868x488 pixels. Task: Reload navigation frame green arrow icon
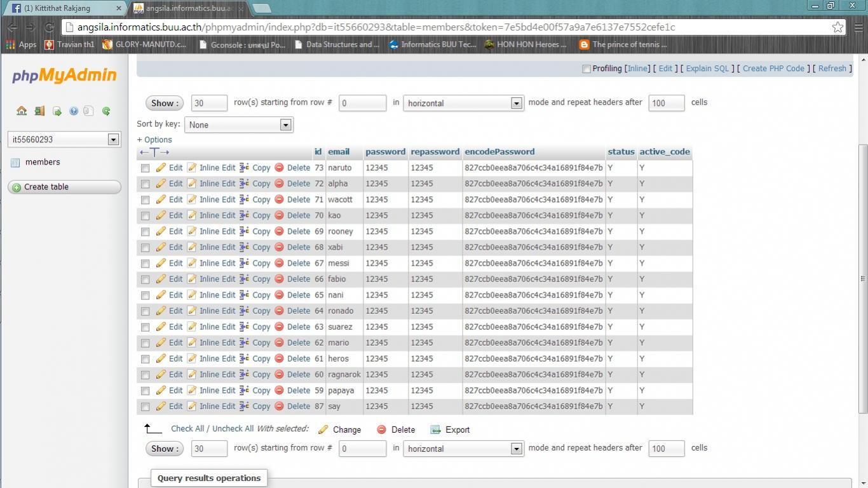tap(106, 111)
